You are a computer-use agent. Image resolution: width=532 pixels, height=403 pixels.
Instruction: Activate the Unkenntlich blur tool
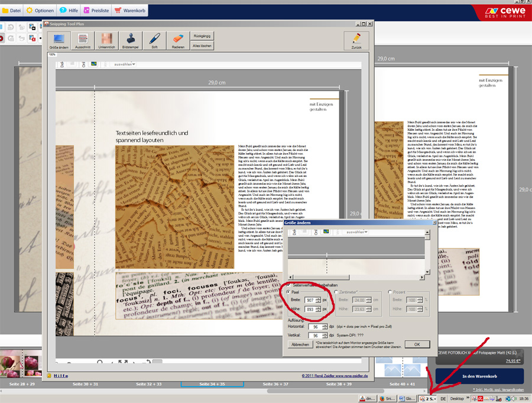[106, 40]
